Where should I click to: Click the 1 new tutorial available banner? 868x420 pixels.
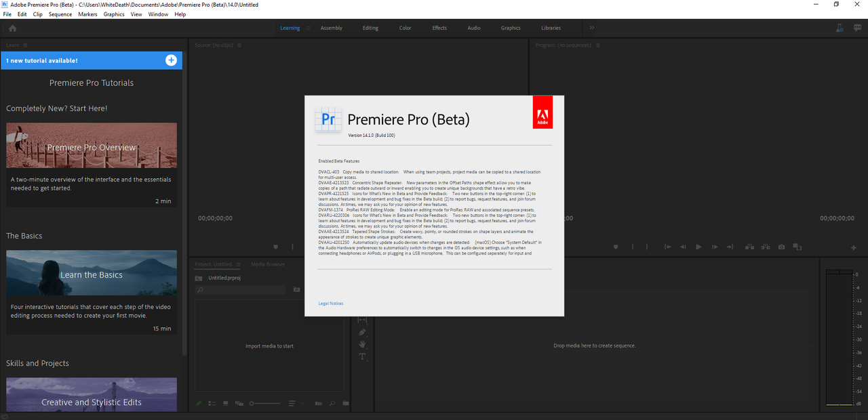click(92, 60)
